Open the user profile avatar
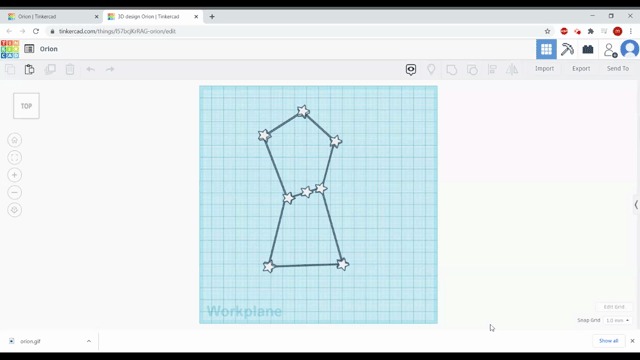640x360 pixels. tap(630, 49)
